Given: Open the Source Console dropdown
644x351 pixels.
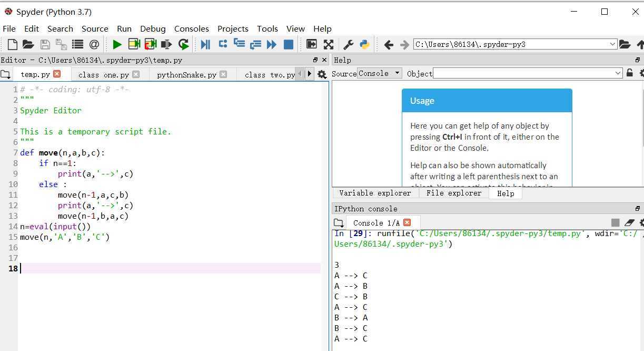Looking at the screenshot, I should tap(379, 73).
